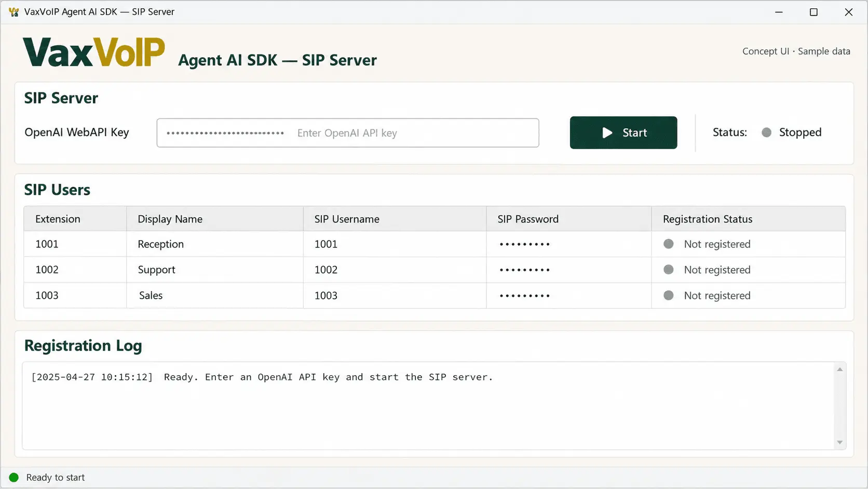Click "Not registered" text in Support row
This screenshot has width=868, height=489.
point(717,270)
